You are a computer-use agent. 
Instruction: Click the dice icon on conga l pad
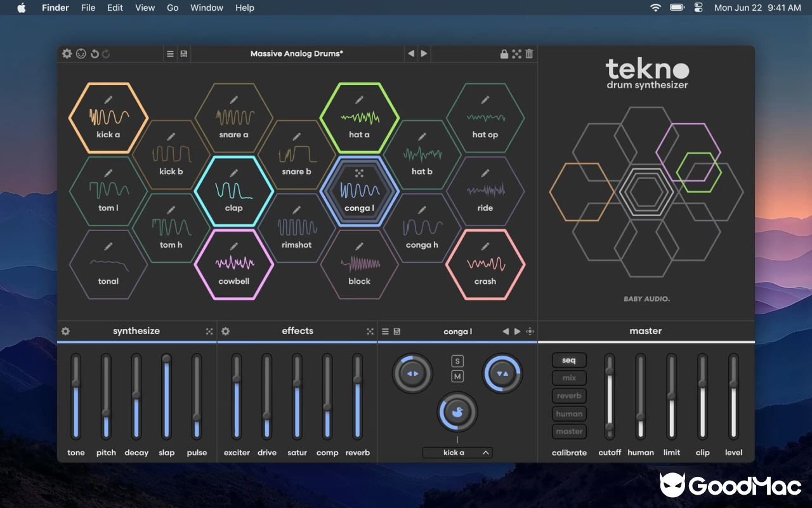point(359,173)
